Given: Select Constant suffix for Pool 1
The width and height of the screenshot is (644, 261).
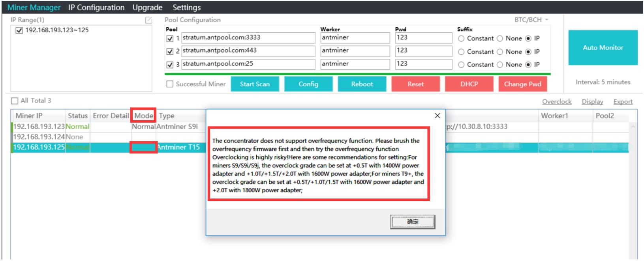Looking at the screenshot, I should tap(461, 39).
